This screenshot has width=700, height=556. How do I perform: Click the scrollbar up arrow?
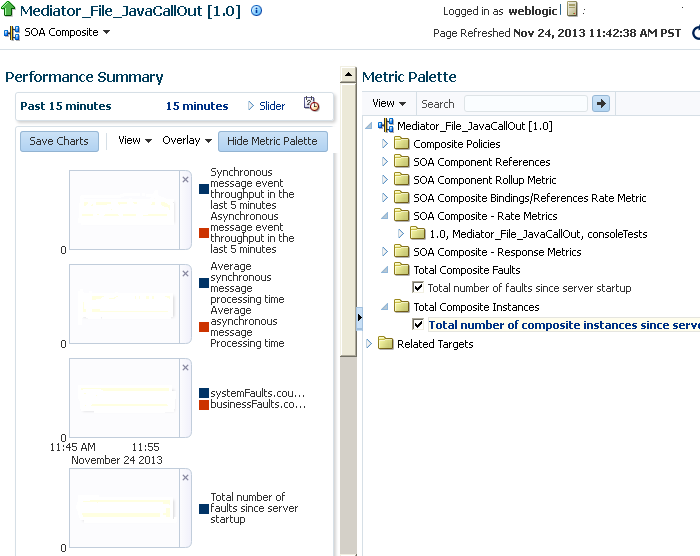point(348,74)
